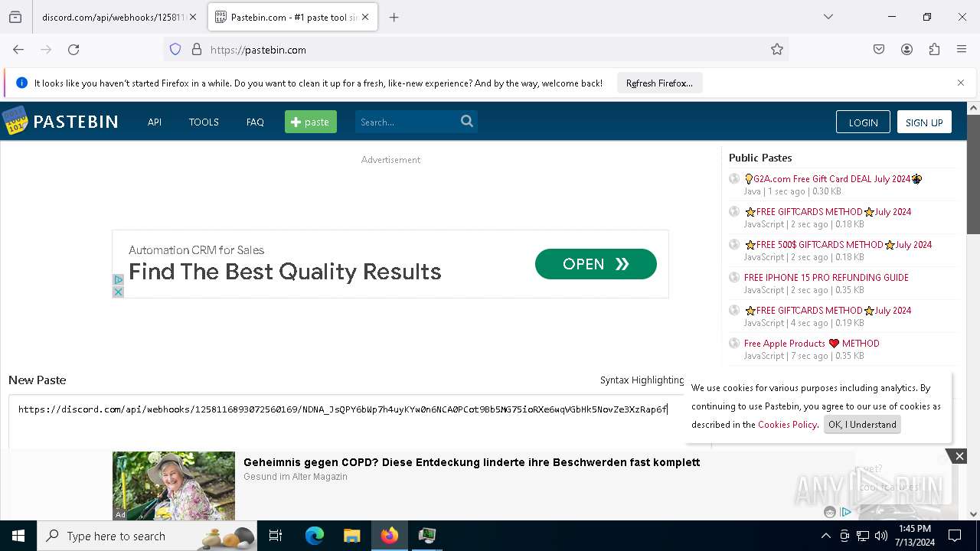Open Free Apple Products METHOD paste
This screenshot has width=980, height=551.
pyautogui.click(x=812, y=344)
